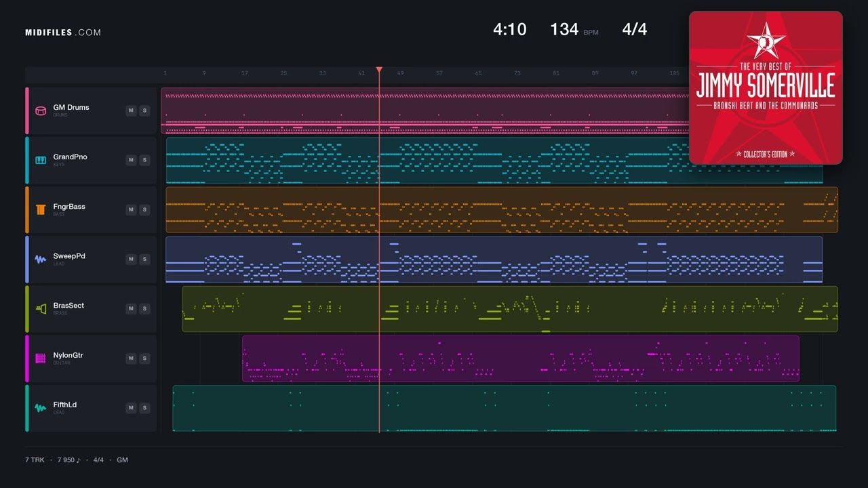868x488 pixels.
Task: Click the waveform icon of FifthLd track
Action: (41, 407)
